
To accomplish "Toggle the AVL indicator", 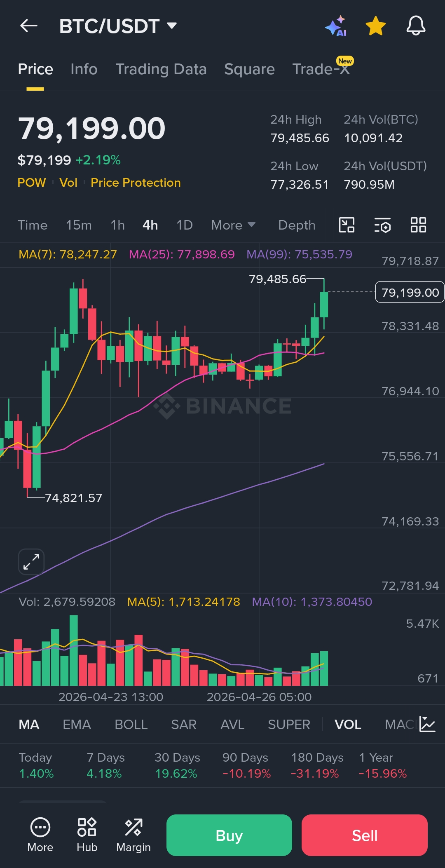I will coord(232,725).
